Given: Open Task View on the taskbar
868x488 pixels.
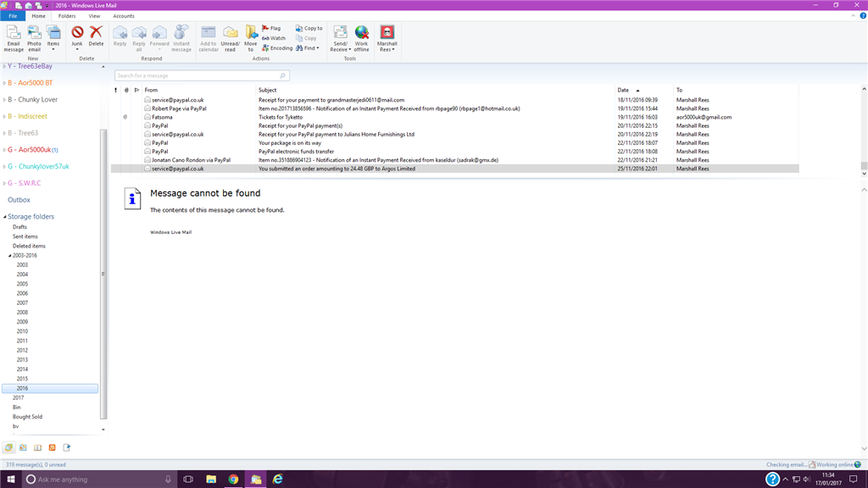Looking at the screenshot, I should (188, 480).
